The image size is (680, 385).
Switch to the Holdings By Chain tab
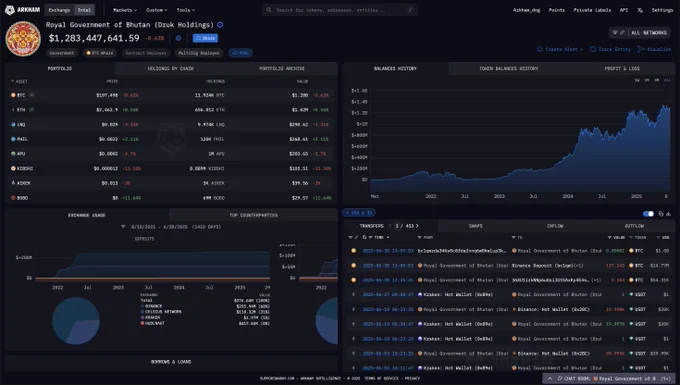170,69
